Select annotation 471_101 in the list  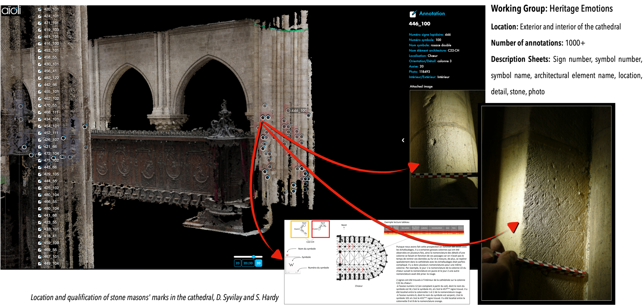(x=51, y=23)
